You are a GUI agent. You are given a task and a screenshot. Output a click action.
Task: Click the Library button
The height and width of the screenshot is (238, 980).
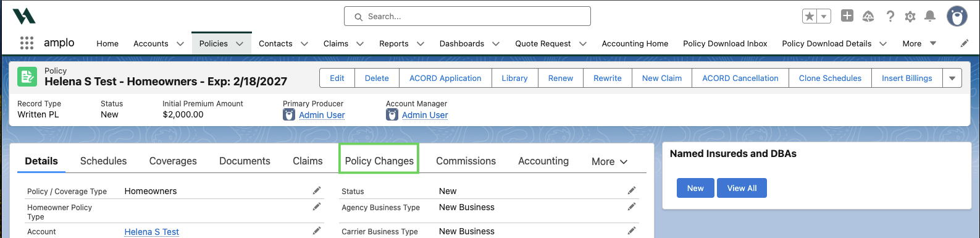click(x=514, y=78)
